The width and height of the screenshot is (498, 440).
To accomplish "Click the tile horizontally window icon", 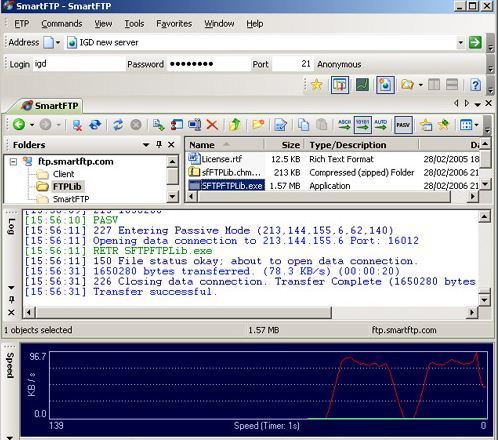I will (452, 85).
